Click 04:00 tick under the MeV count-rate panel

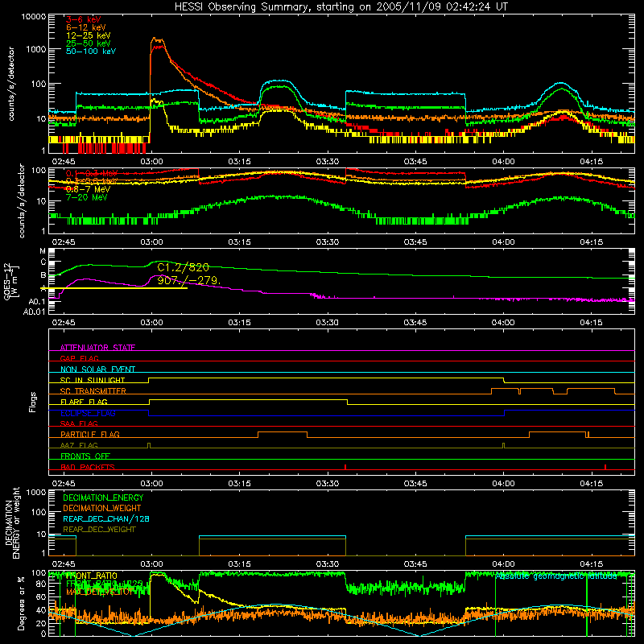503,242
